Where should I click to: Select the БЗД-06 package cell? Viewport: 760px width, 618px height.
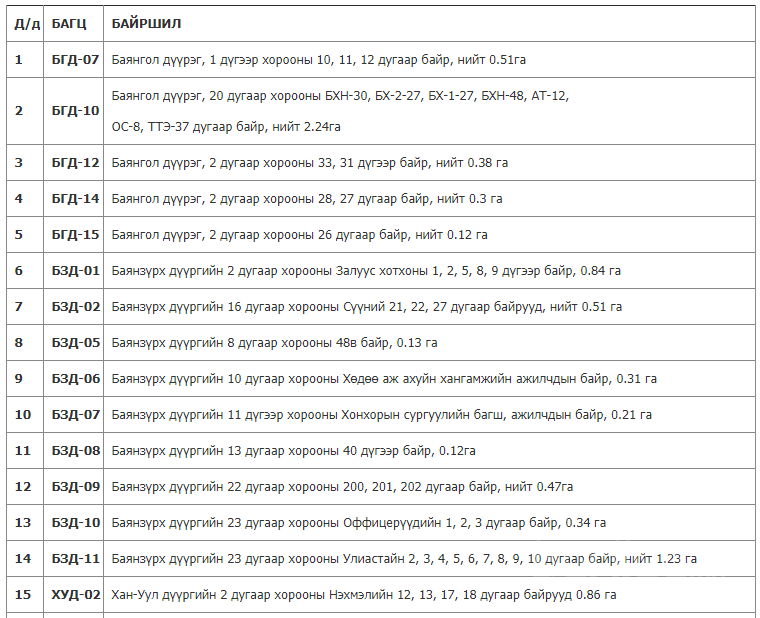[x=75, y=379]
